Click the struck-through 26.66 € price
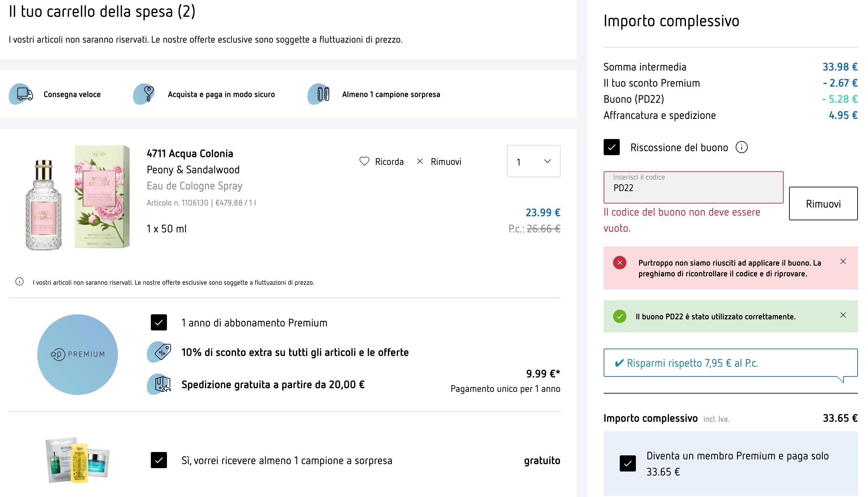The width and height of the screenshot is (868, 497). click(543, 228)
